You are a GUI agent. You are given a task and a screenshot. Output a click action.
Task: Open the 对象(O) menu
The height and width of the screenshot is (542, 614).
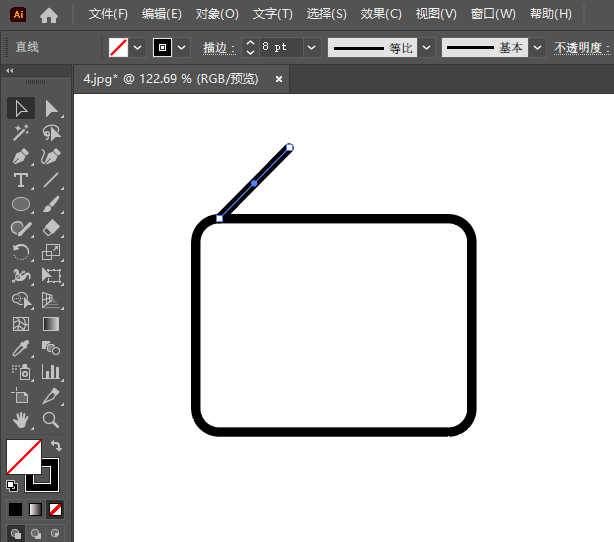217,14
